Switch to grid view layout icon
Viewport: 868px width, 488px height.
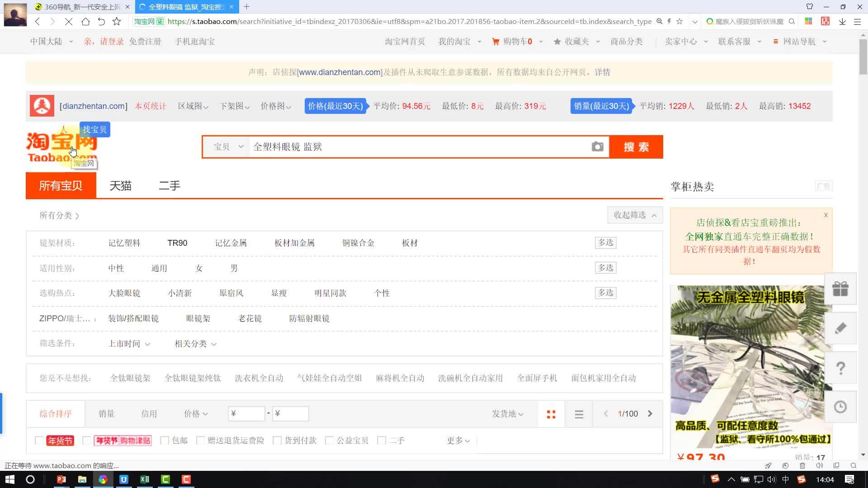551,414
